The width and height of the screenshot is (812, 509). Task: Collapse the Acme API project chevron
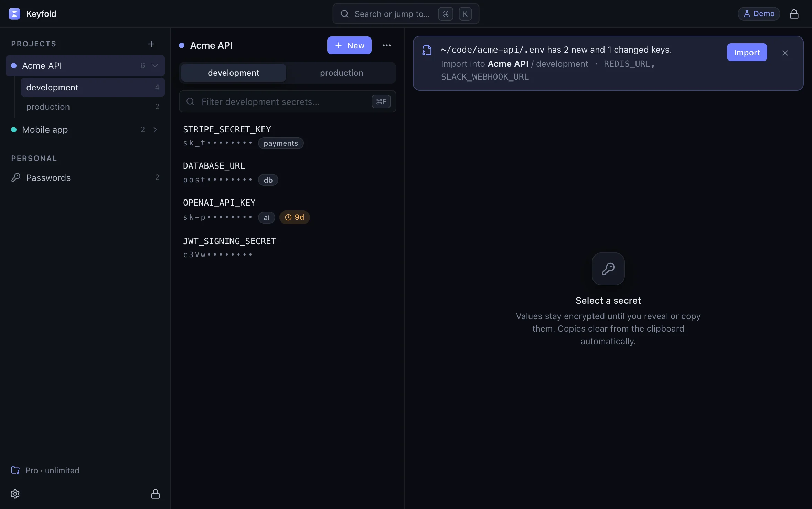point(155,66)
